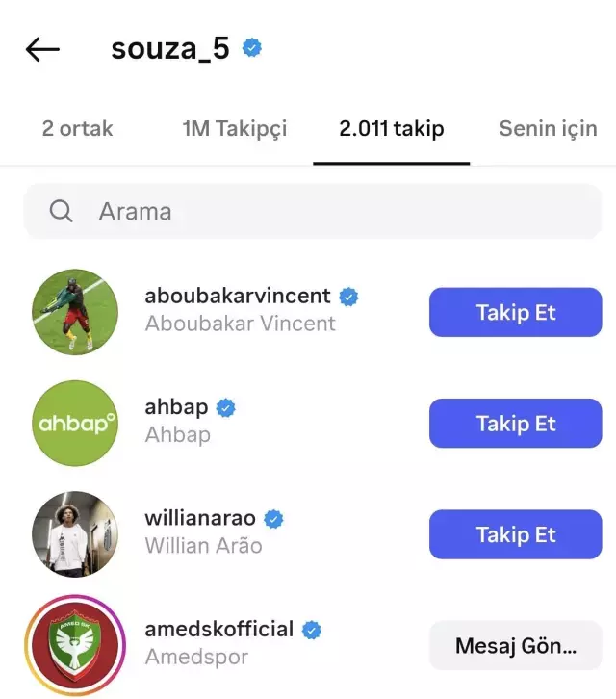Open aboubakarvincent profile picture
Image resolution: width=616 pixels, height=699 pixels.
75,312
